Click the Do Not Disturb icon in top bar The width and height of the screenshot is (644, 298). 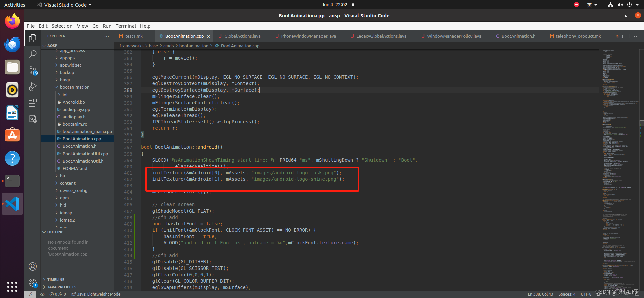click(x=576, y=5)
